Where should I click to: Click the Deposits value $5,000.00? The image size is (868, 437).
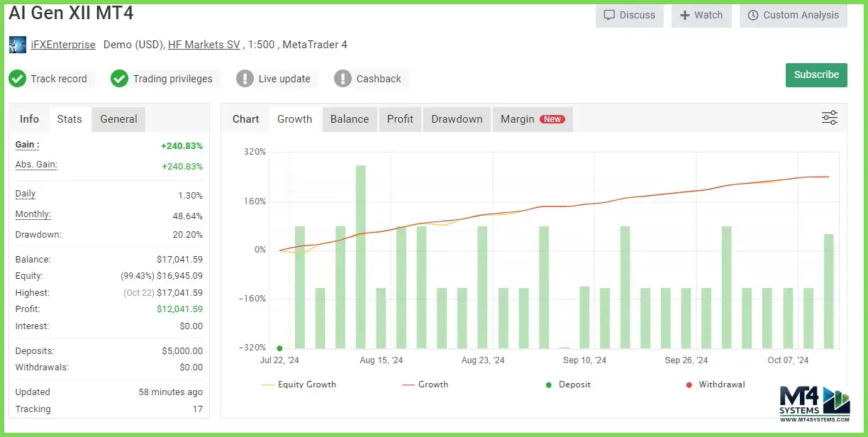click(182, 351)
